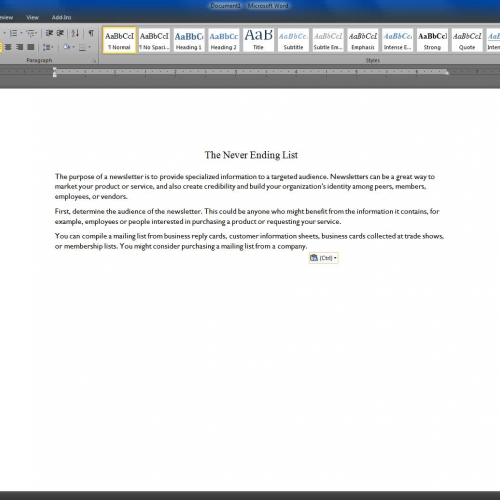500x500 pixels.
Task: Switch to the View tab
Action: pyautogui.click(x=32, y=17)
